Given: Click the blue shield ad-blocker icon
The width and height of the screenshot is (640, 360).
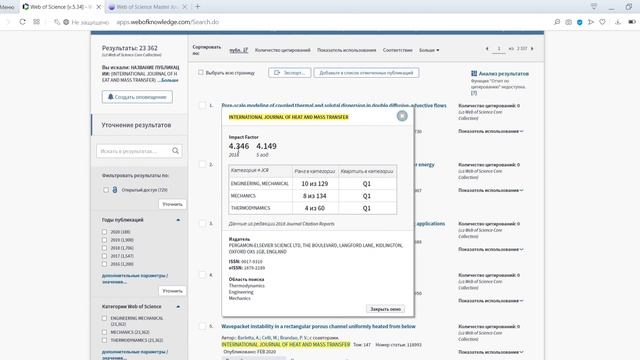Looking at the screenshot, I should coord(580,22).
